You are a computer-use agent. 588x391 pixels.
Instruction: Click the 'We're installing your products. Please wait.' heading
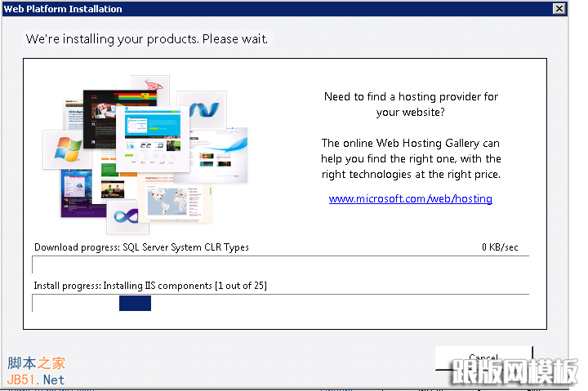point(147,39)
